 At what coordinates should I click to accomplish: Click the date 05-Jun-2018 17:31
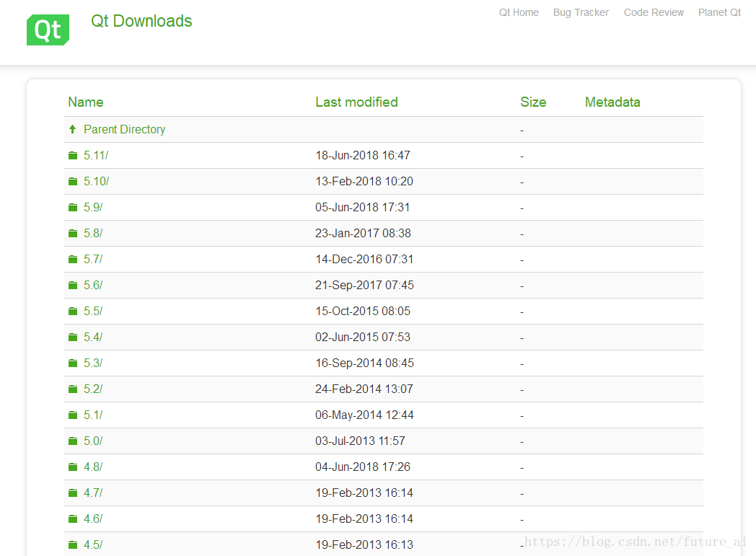pos(363,207)
